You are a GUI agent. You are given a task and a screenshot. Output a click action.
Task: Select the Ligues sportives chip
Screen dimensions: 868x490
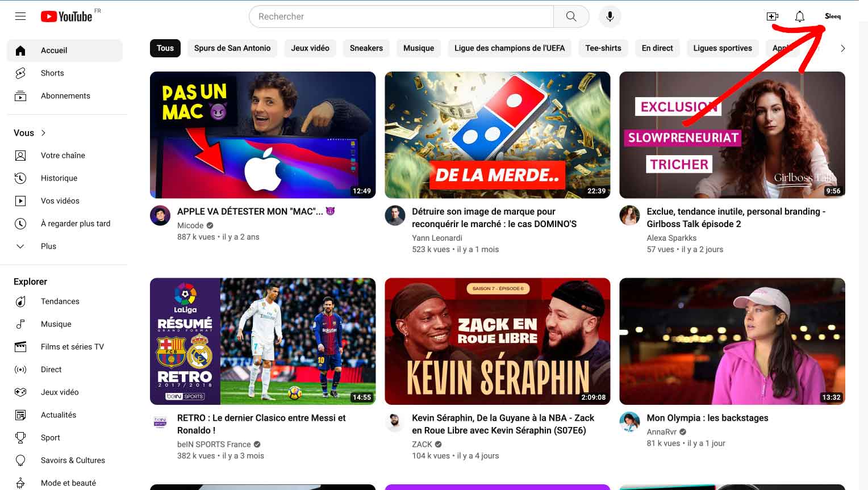[x=723, y=48]
